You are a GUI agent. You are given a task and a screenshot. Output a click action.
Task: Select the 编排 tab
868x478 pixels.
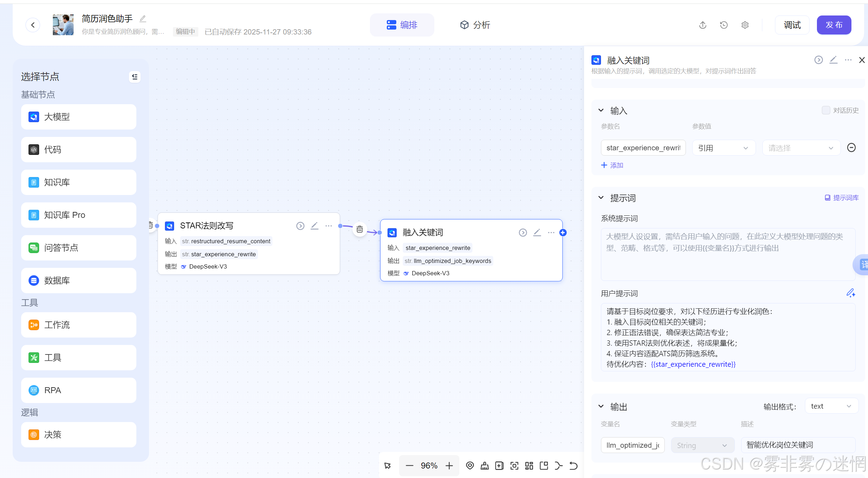click(402, 25)
